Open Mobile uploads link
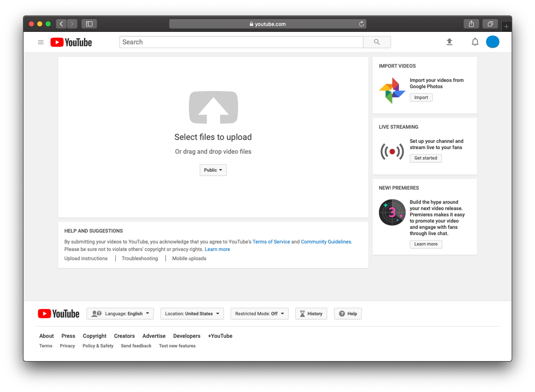Viewport: 535px width, 392px height. (189, 258)
